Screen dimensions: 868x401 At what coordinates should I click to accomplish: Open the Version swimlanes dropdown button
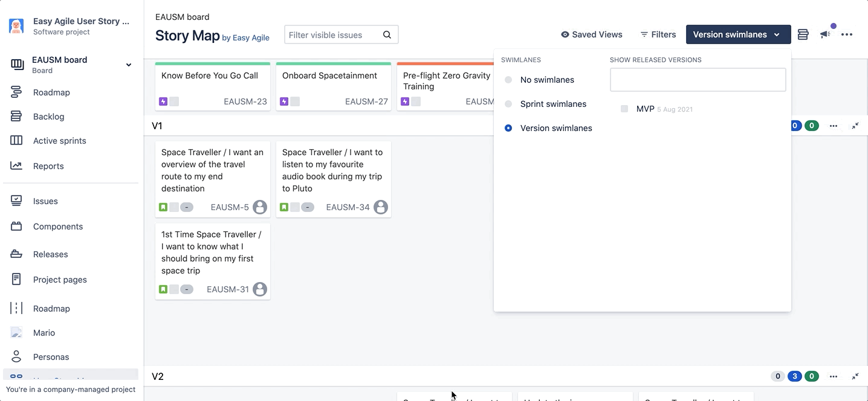click(x=737, y=34)
